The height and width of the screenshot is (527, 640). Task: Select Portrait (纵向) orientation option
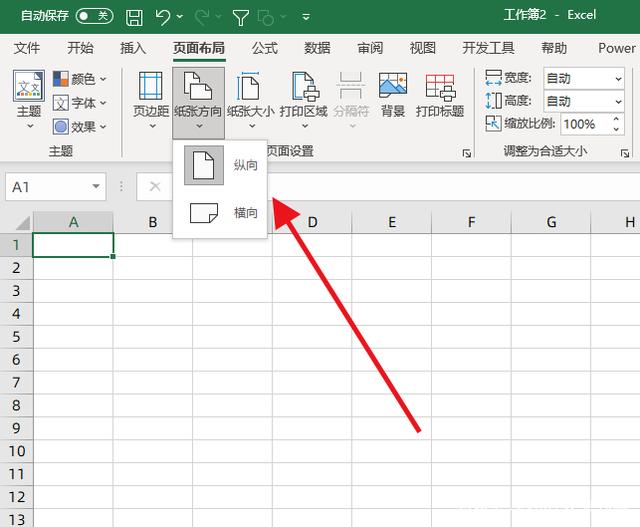click(x=220, y=165)
